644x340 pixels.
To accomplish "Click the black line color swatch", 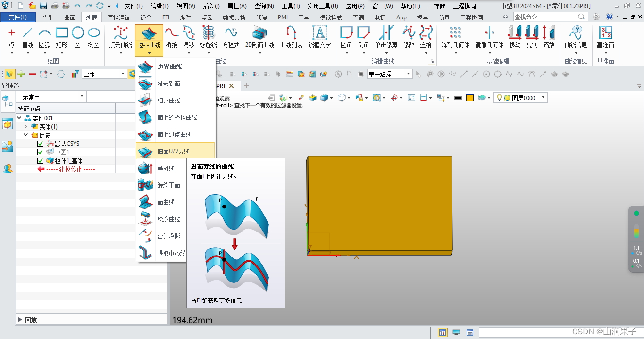I will click(458, 98).
